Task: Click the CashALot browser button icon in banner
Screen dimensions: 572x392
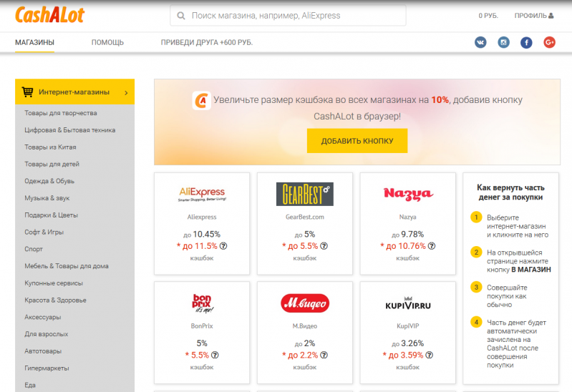Action: [201, 101]
